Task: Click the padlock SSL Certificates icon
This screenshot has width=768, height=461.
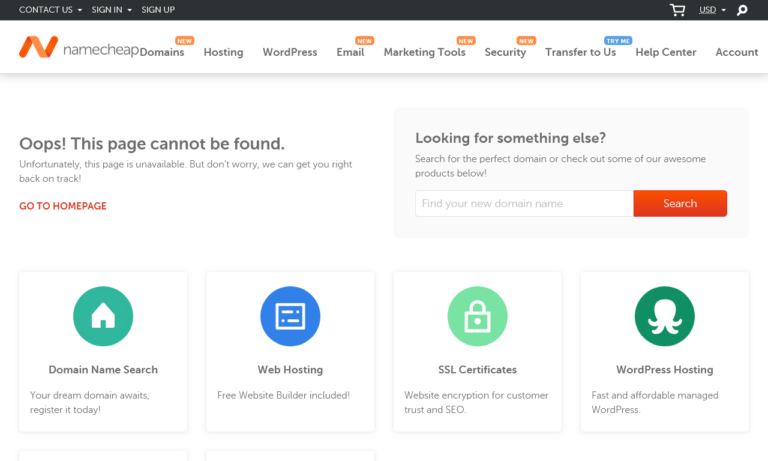Action: [477, 316]
